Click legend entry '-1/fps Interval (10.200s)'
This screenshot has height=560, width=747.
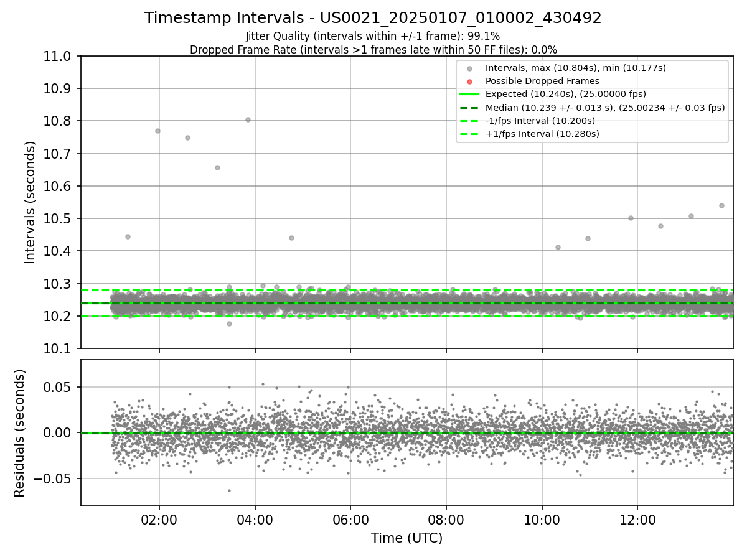coord(540,121)
